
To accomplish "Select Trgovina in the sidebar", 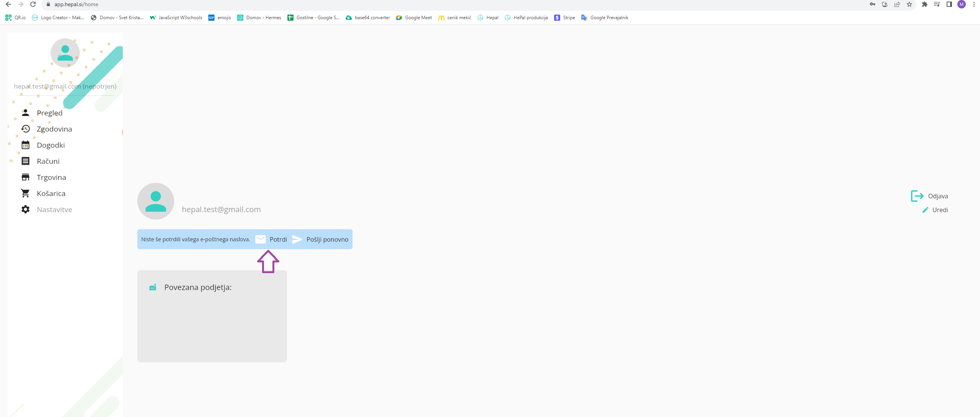I will click(x=51, y=177).
